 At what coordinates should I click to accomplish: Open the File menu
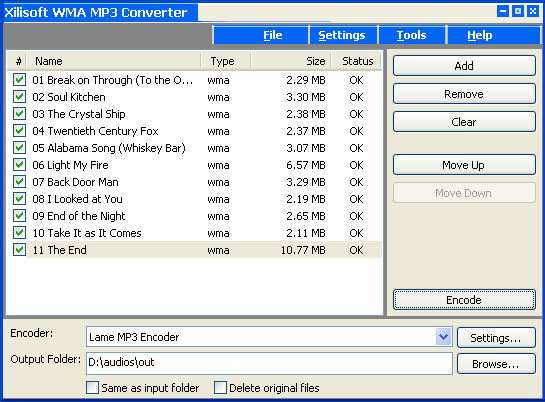(x=272, y=35)
